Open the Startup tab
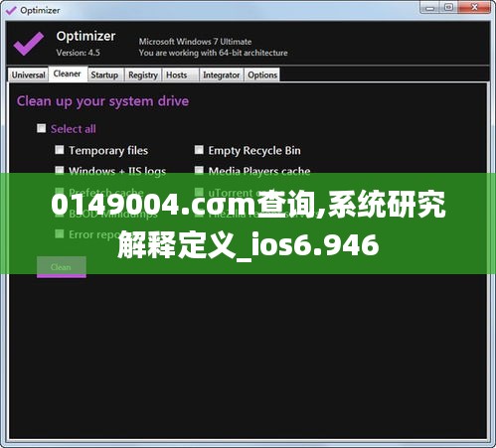 (x=105, y=75)
